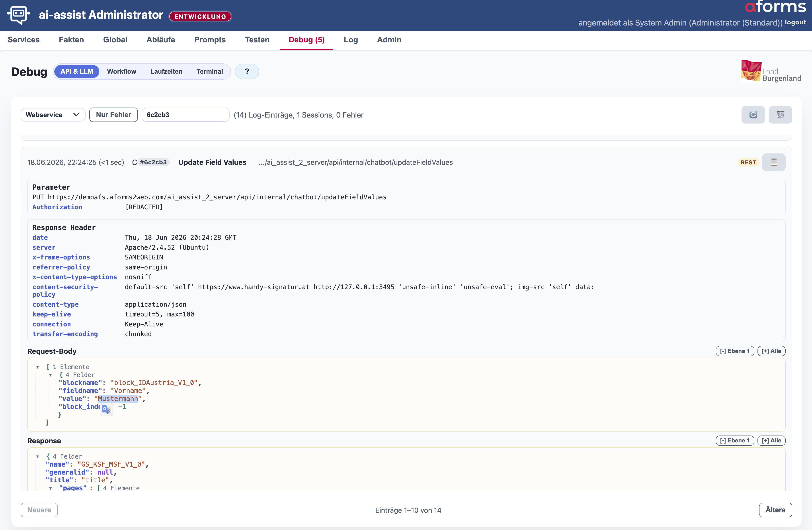The height and width of the screenshot is (530, 812).
Task: Click the aforms logo in the header
Action: (775, 7)
